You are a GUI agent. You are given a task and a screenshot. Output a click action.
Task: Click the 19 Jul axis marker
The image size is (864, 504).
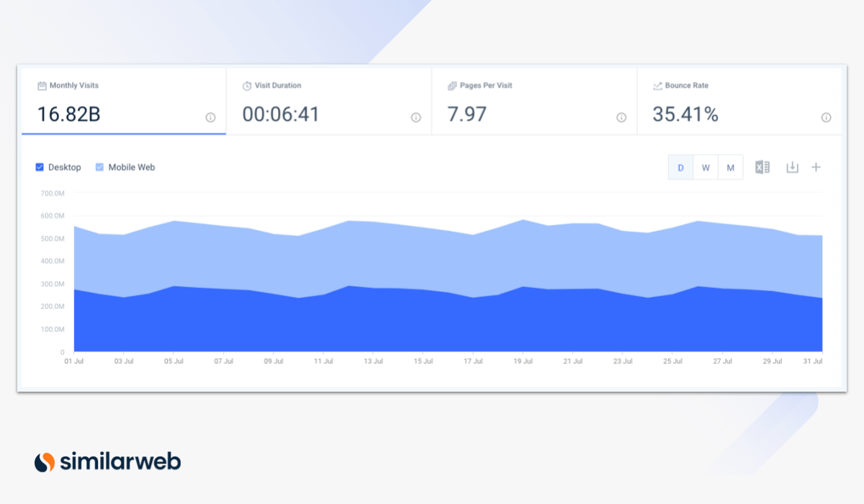[523, 361]
